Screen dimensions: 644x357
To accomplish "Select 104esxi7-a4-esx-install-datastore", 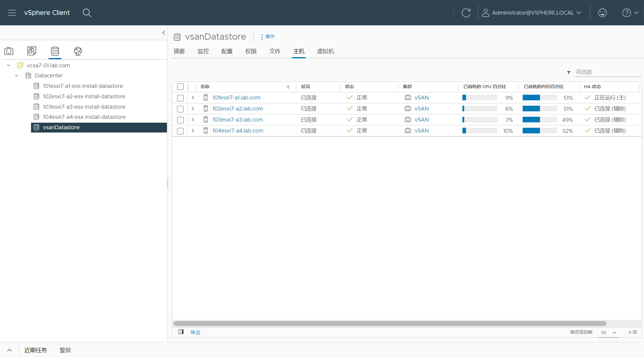I will point(84,117).
